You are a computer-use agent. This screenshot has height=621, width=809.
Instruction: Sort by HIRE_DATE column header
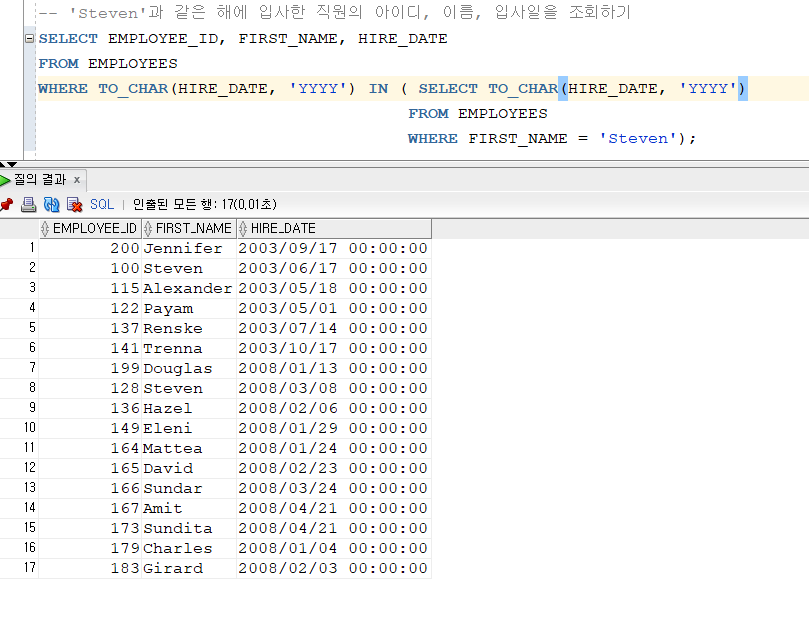(x=334, y=228)
